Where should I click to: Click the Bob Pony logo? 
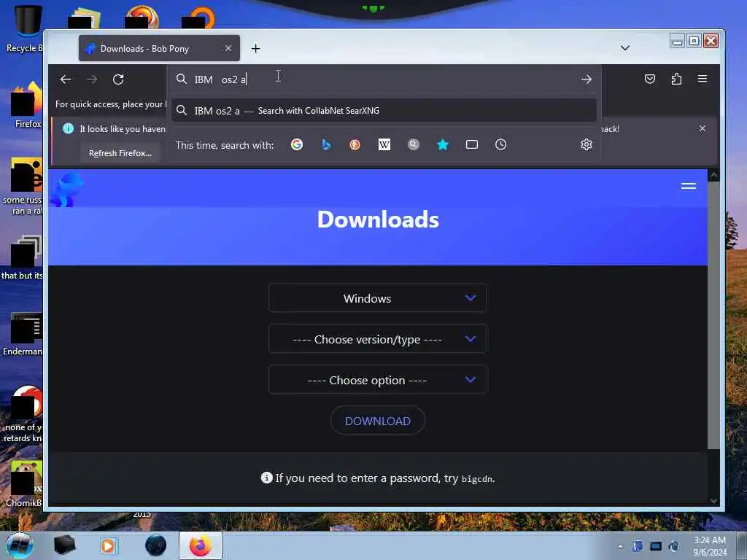pyautogui.click(x=66, y=190)
